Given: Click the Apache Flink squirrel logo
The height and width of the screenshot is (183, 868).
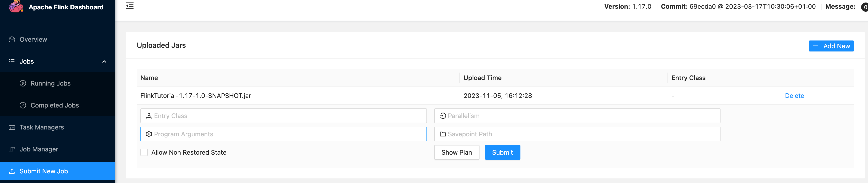Looking at the screenshot, I should click(x=16, y=6).
